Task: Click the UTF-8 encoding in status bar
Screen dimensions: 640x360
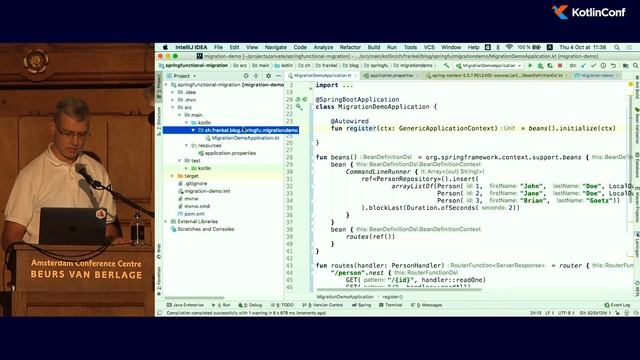Action: (566, 313)
